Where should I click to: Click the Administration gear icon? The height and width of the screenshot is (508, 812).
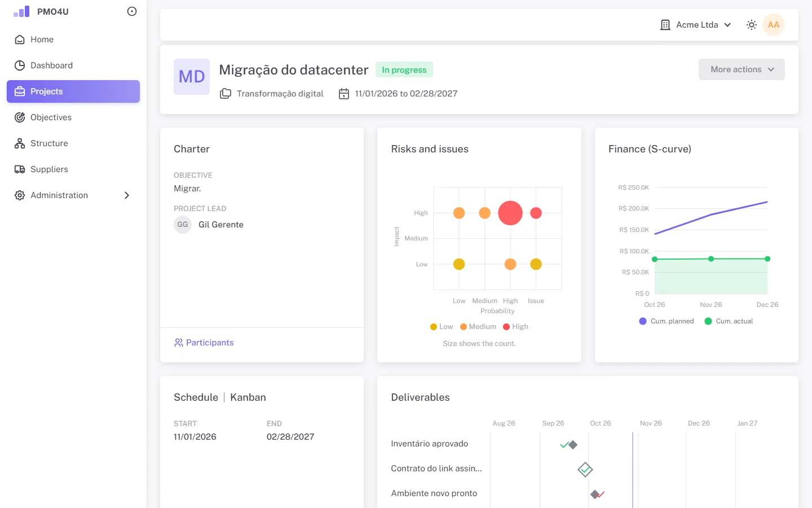click(x=20, y=195)
